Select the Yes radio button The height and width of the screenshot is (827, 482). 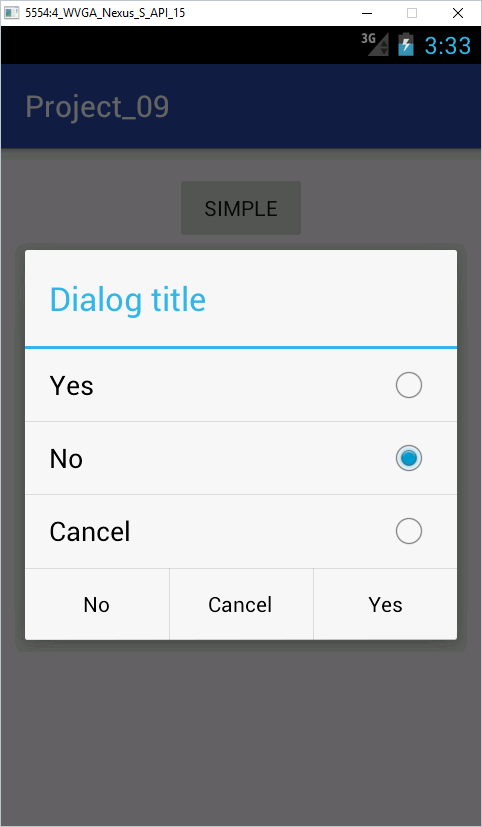pos(409,386)
